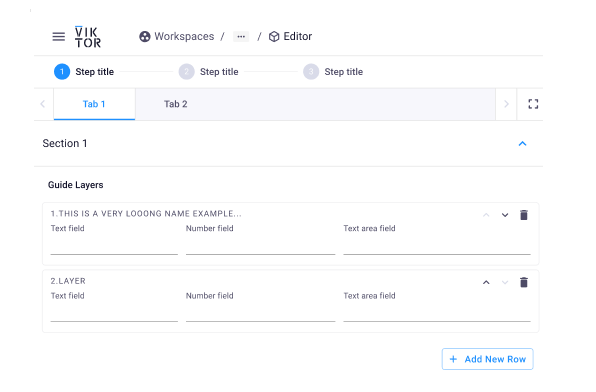The width and height of the screenshot is (596, 392).
Task: Toggle fullscreen view icon
Action: click(x=533, y=104)
